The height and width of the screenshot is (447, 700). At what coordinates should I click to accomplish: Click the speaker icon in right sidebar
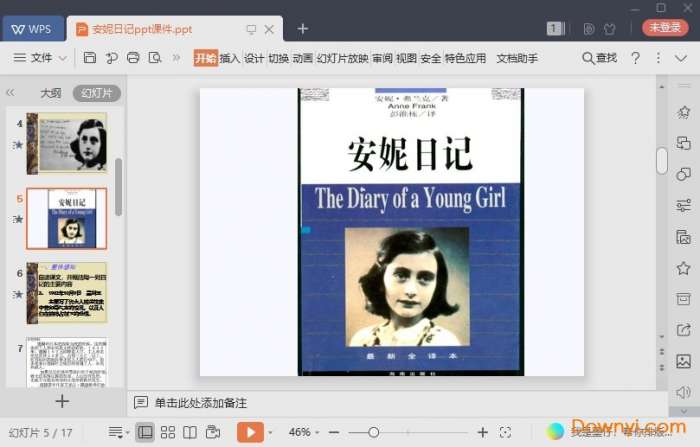[683, 392]
